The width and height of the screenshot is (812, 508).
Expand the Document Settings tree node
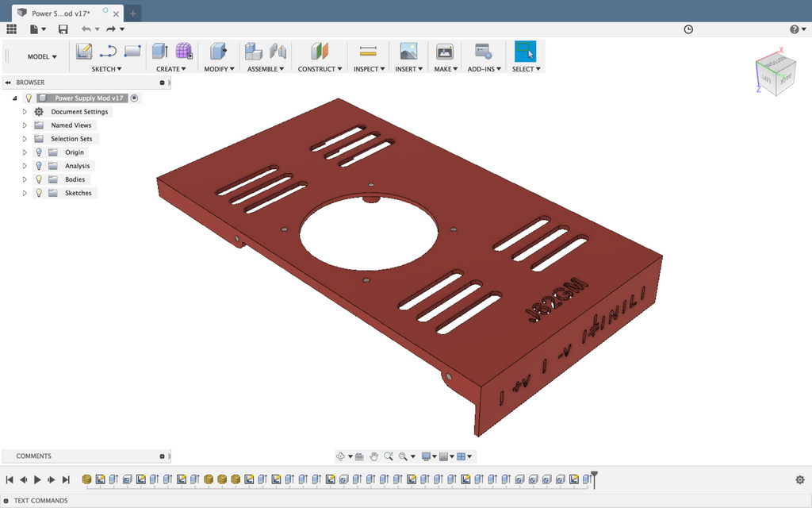[x=25, y=111]
